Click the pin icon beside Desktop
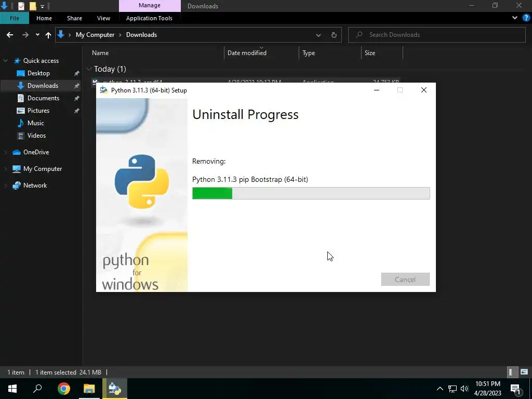Image resolution: width=532 pixels, height=399 pixels. click(x=77, y=73)
